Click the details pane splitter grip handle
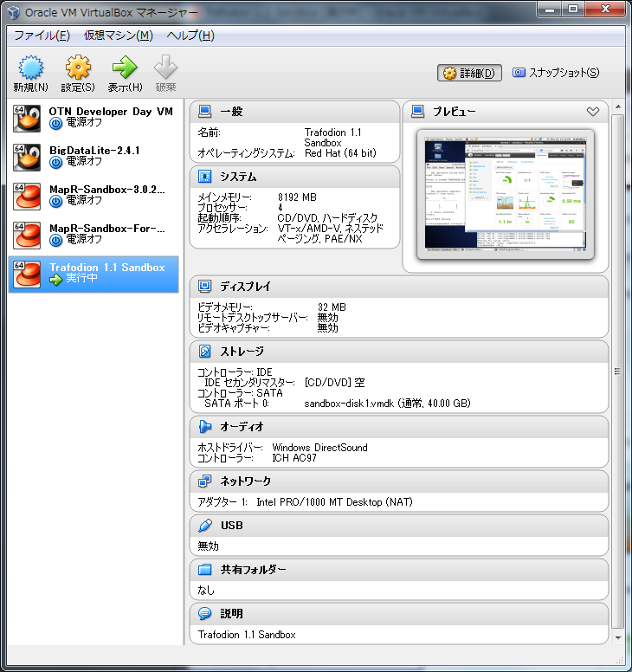Screen dimensions: 632x672 [x=617, y=372]
